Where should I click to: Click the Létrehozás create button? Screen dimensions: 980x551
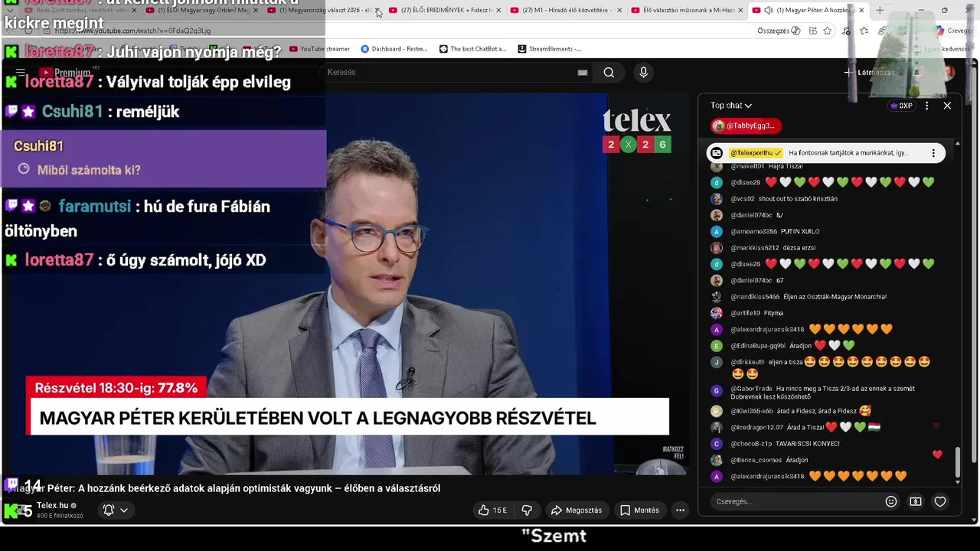click(x=869, y=73)
